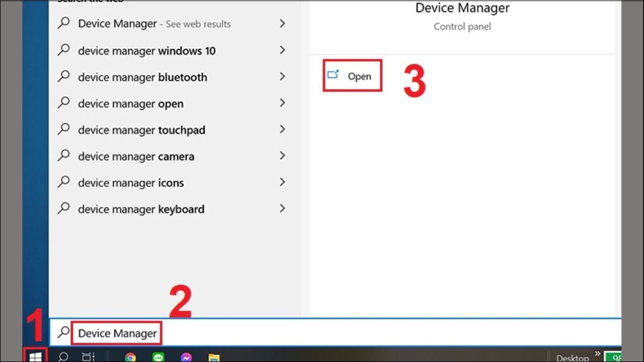Select "device manager windows 10" suggestion
This screenshot has width=644, height=362.
[x=174, y=50]
